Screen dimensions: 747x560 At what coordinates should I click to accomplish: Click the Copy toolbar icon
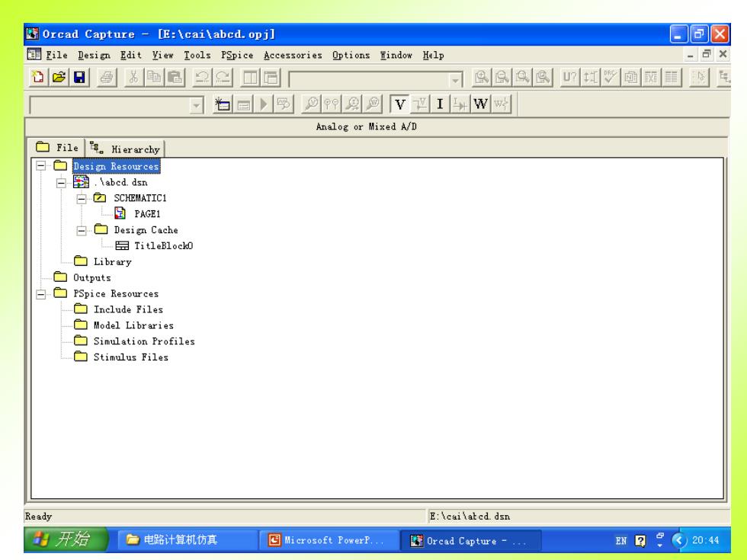point(154,77)
